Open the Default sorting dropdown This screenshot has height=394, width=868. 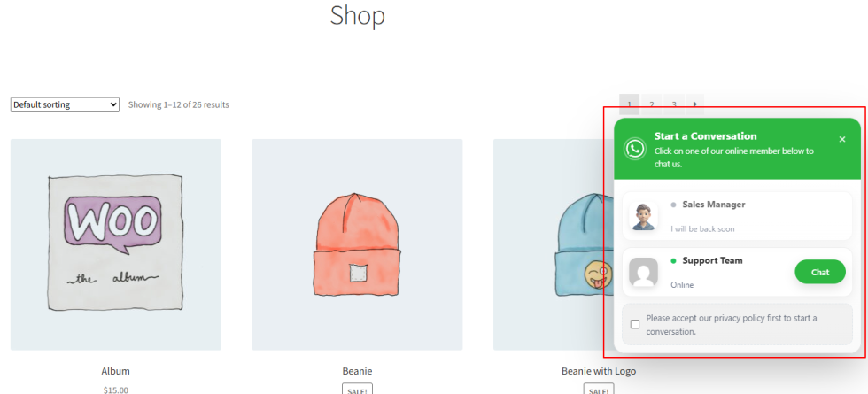(x=65, y=104)
